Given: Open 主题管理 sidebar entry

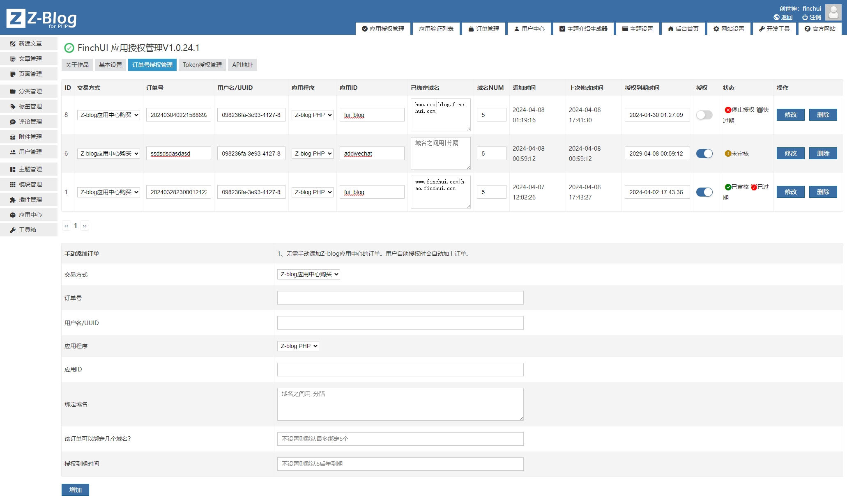Looking at the screenshot, I should click(29, 169).
